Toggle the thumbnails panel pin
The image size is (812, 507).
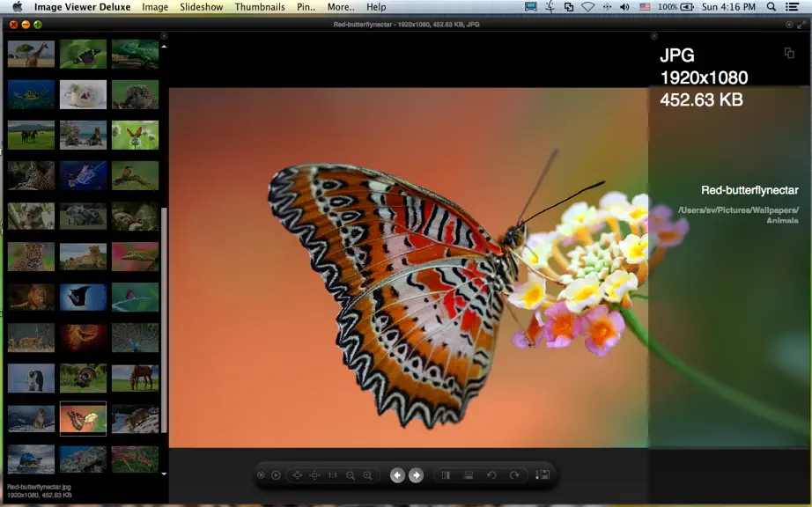coord(164,36)
